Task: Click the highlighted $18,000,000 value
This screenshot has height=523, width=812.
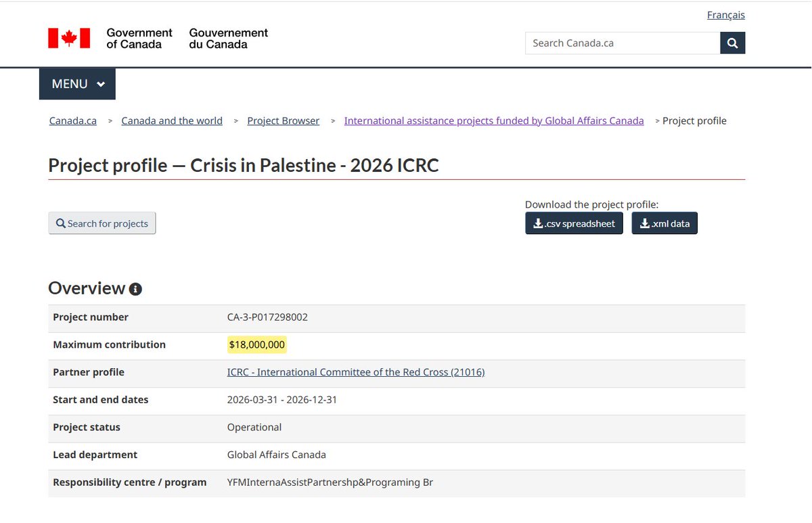Action: 257,344
